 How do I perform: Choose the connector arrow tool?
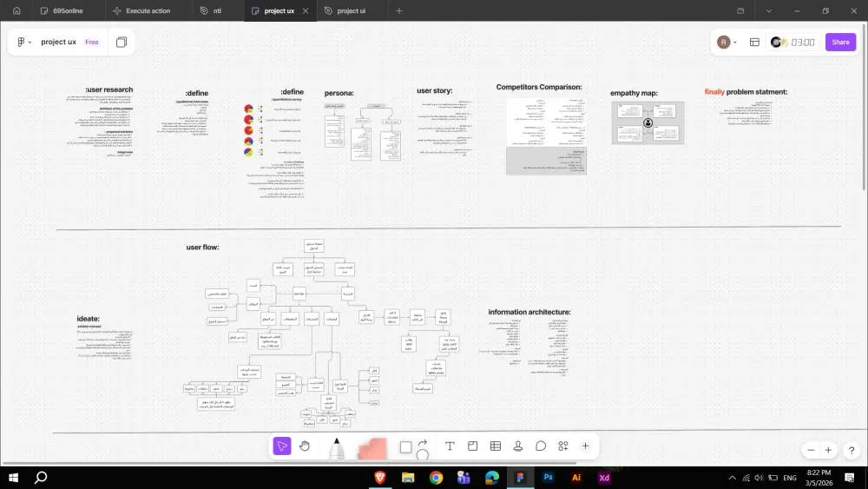click(x=423, y=442)
